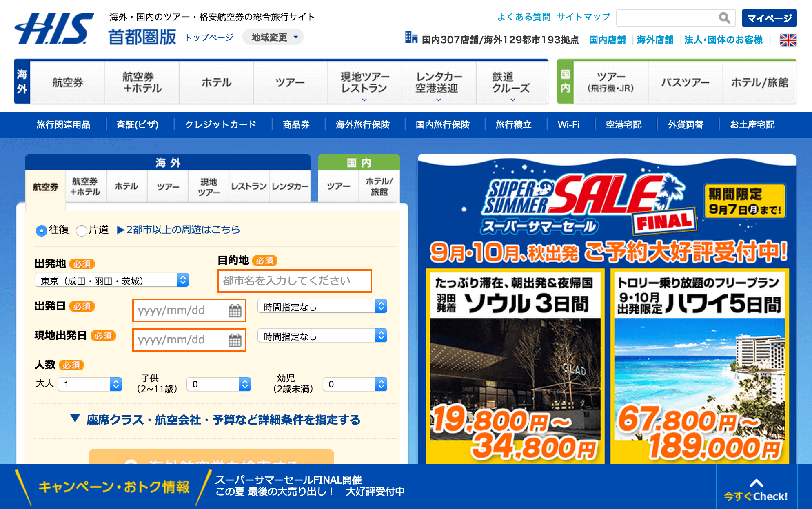Click the search magnifier icon
The height and width of the screenshot is (509, 812).
coord(724,18)
